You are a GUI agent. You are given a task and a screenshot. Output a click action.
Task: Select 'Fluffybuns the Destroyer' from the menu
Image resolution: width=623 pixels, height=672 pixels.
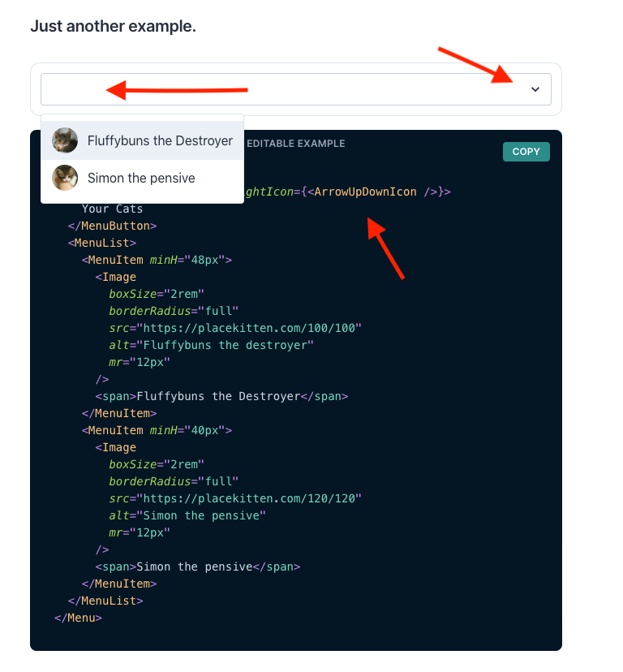[160, 140]
